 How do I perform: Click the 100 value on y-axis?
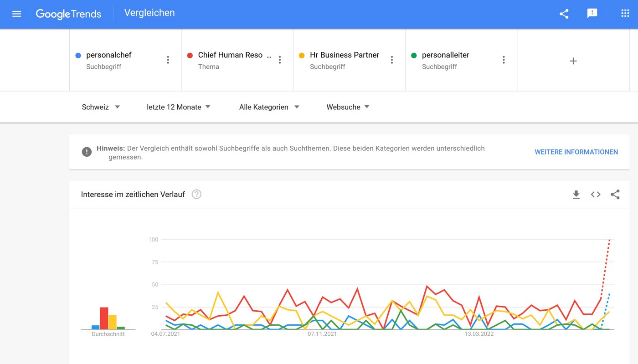tap(153, 240)
